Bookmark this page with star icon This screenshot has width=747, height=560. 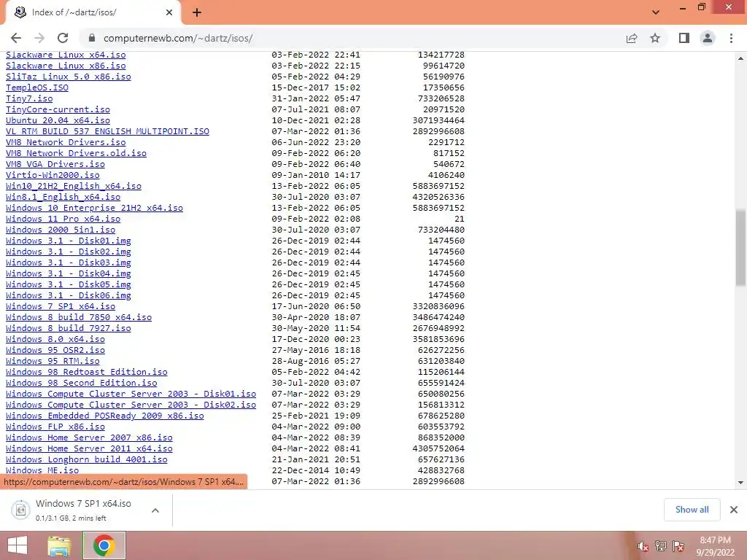tap(656, 38)
